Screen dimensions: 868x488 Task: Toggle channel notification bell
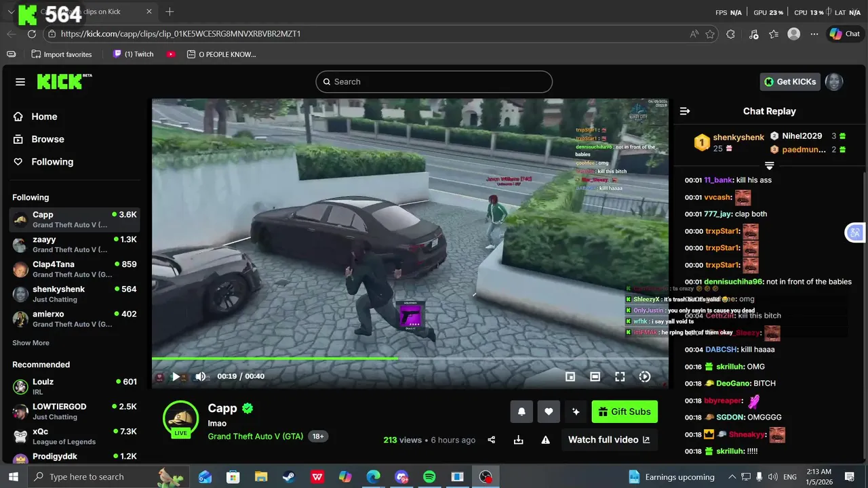click(x=521, y=411)
